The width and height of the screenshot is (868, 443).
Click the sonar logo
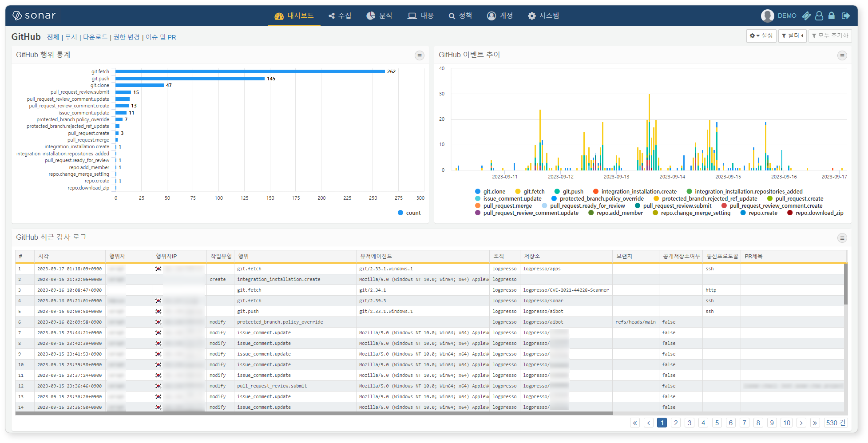click(34, 16)
